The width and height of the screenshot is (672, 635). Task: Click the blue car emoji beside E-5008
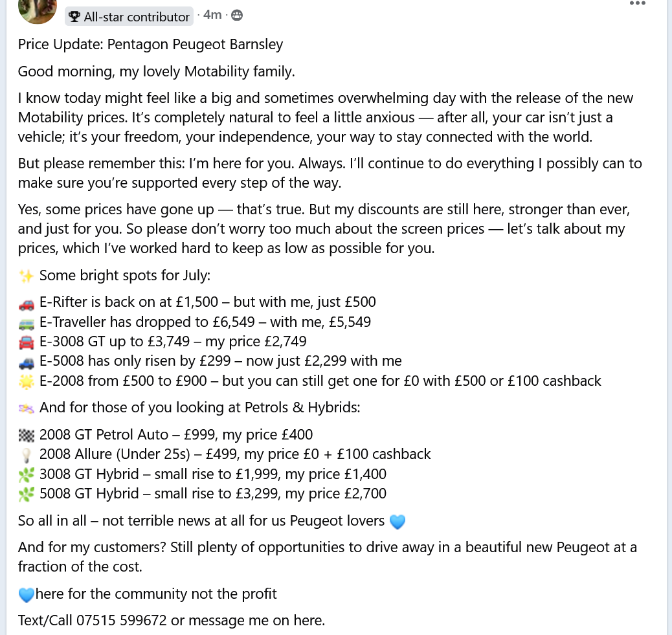coord(27,362)
